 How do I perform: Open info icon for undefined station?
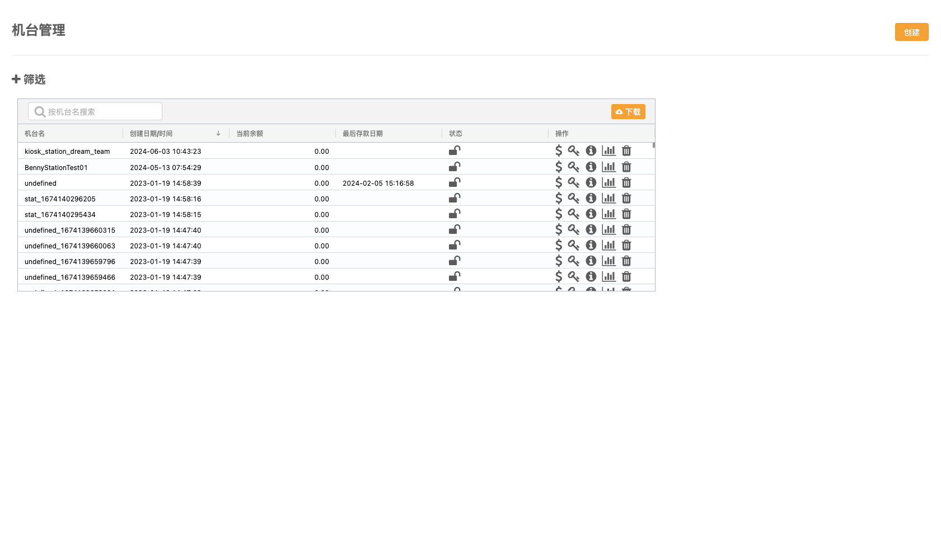591,182
